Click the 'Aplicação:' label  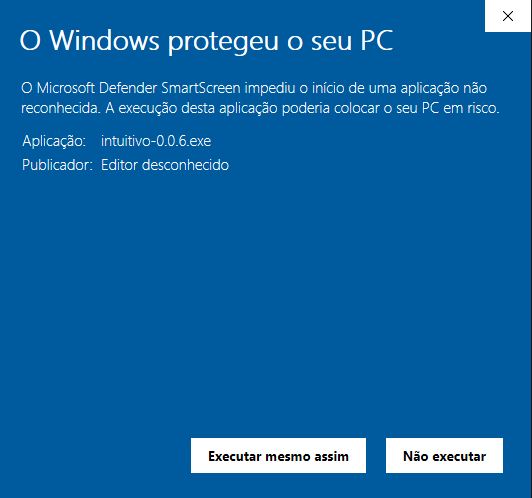pyautogui.click(x=54, y=141)
